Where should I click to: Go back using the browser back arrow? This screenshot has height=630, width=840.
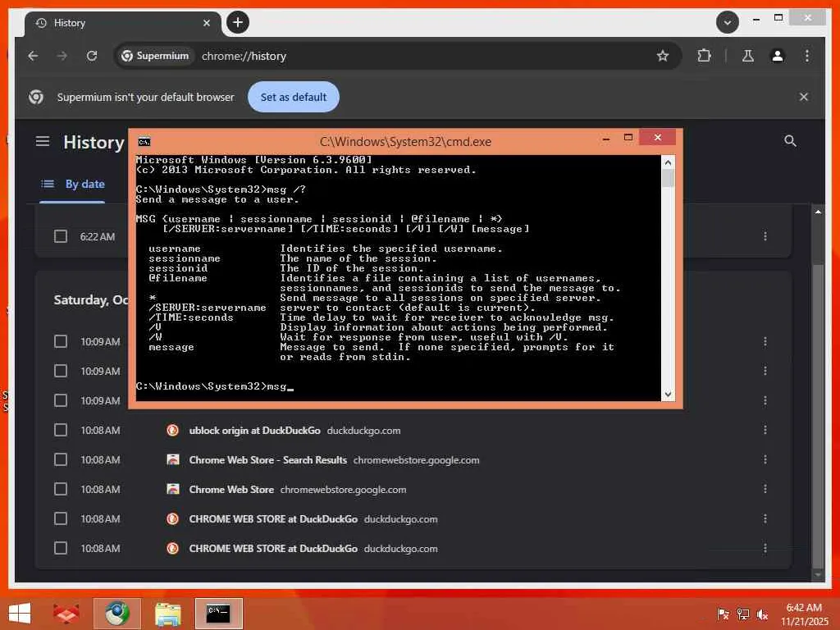(33, 56)
